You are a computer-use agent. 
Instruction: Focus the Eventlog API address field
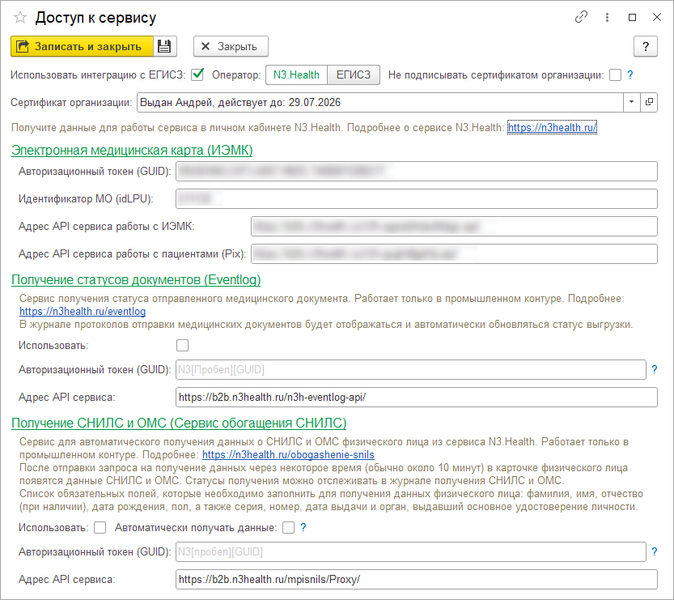pos(417,397)
